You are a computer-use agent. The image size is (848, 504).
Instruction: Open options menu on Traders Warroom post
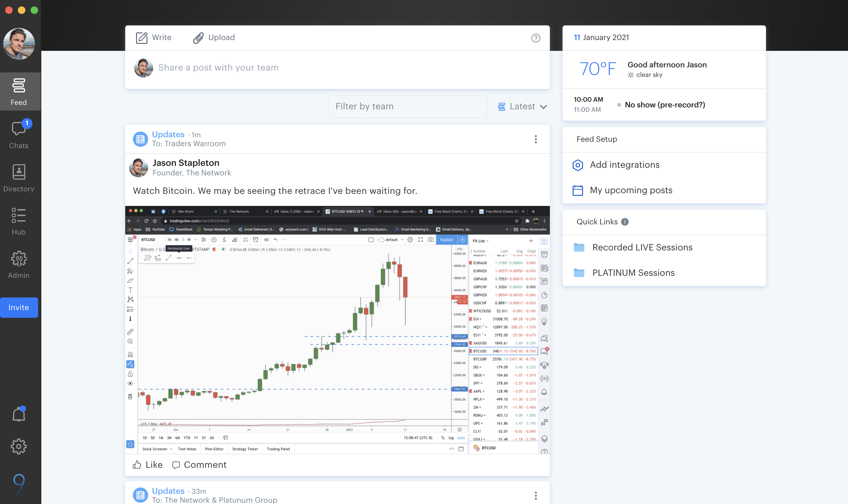pos(536,139)
